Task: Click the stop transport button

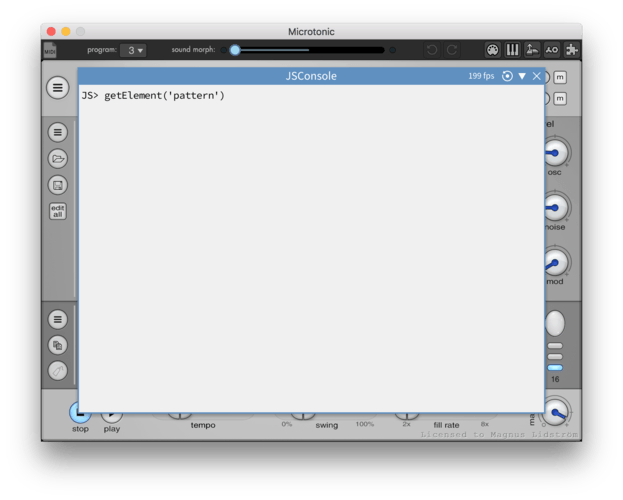Action: pyautogui.click(x=80, y=415)
